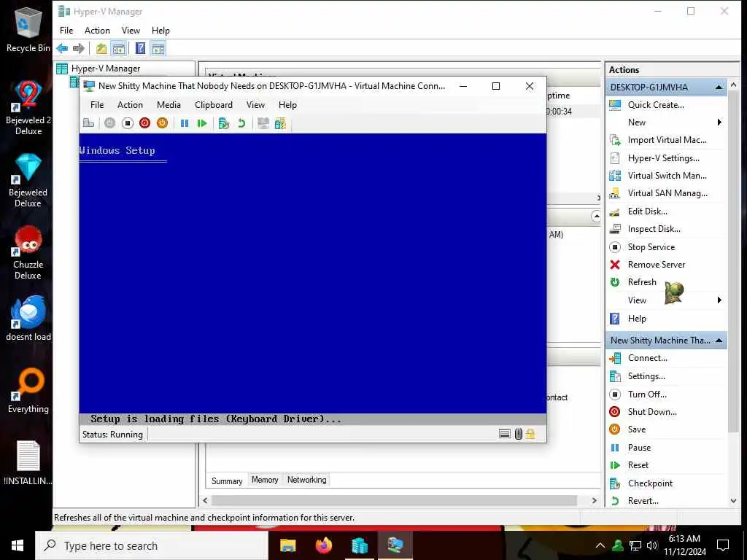This screenshot has height=560, width=747.
Task: Open Clipboard menu in VM window
Action: 214,105
